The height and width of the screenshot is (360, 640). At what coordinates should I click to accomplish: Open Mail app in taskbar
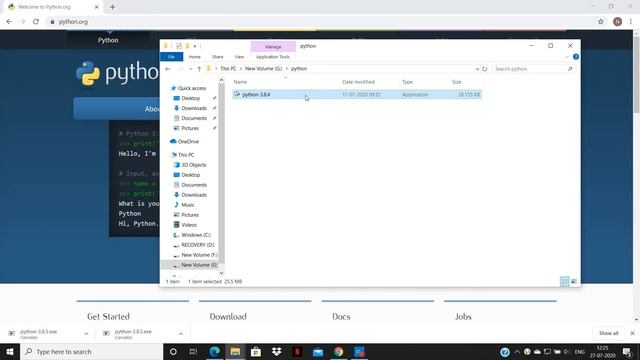click(x=318, y=351)
